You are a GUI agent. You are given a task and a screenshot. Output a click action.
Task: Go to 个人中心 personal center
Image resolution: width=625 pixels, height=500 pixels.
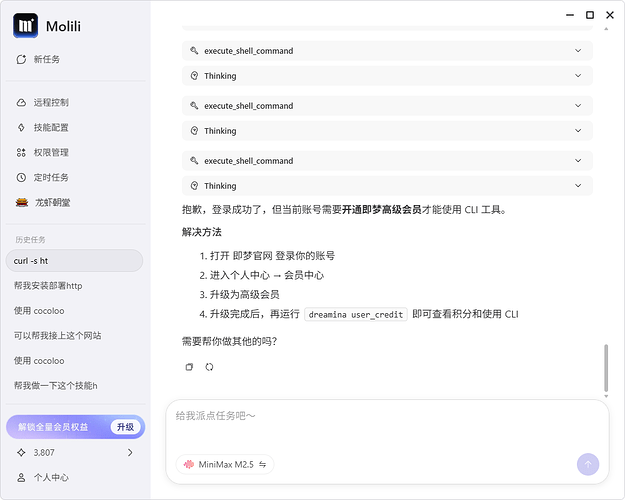pos(51,478)
